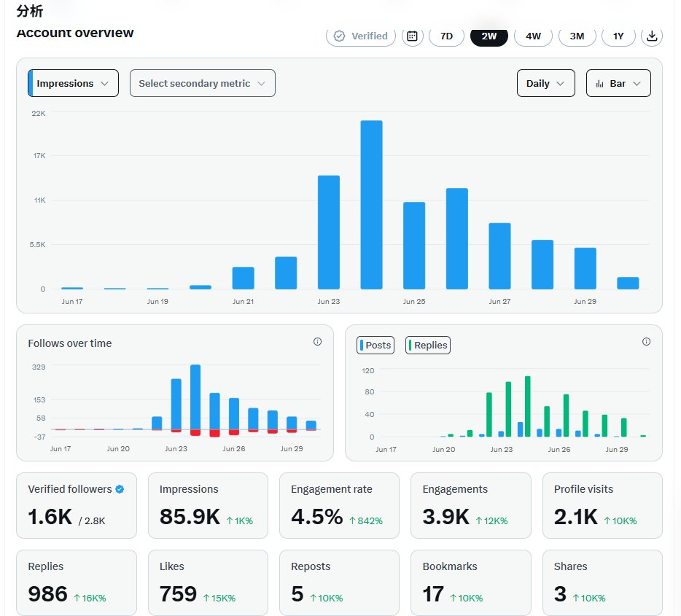
Task: Click the tallest blue bar in Follows over time
Action: tap(195, 397)
